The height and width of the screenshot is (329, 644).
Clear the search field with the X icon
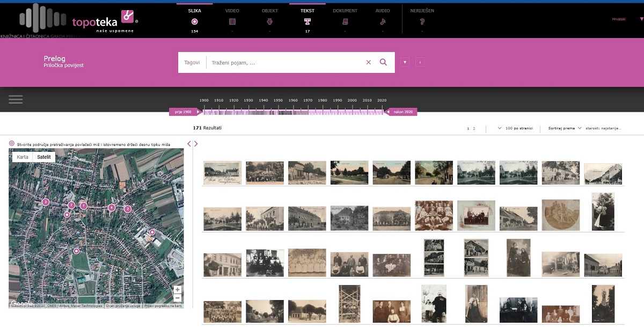[x=369, y=62]
